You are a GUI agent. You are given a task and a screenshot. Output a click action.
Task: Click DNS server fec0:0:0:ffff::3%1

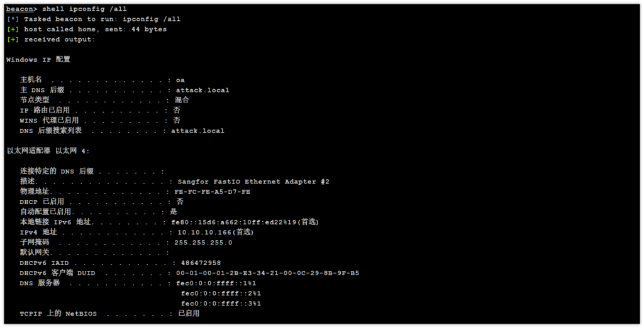coord(221,303)
